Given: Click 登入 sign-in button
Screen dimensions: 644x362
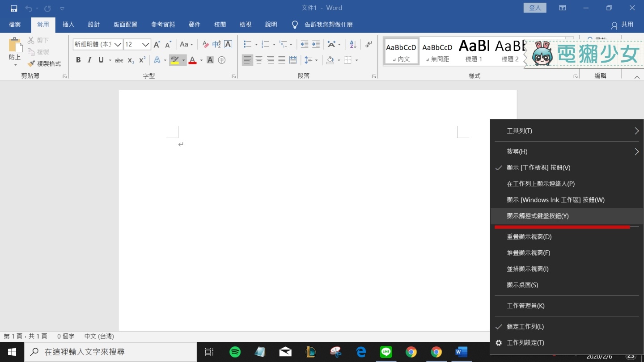Looking at the screenshot, I should (x=535, y=8).
